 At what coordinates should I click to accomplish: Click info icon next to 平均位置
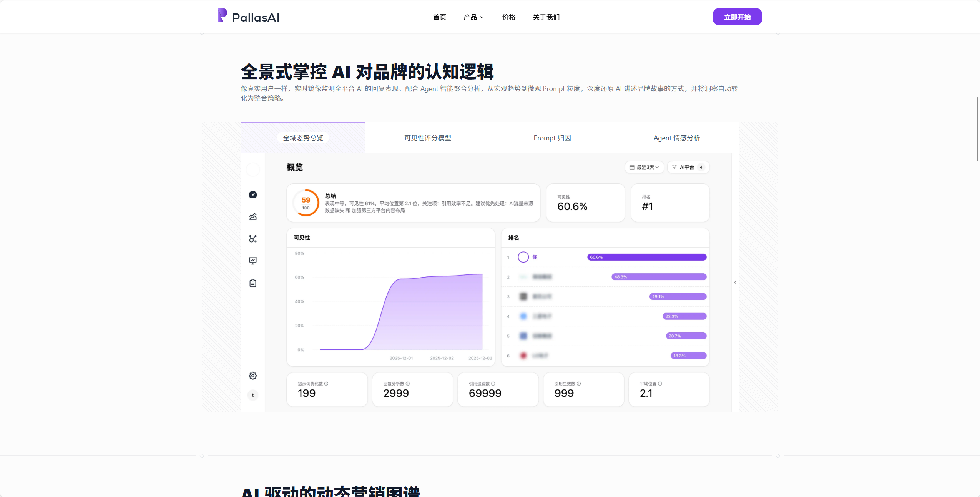660,384
